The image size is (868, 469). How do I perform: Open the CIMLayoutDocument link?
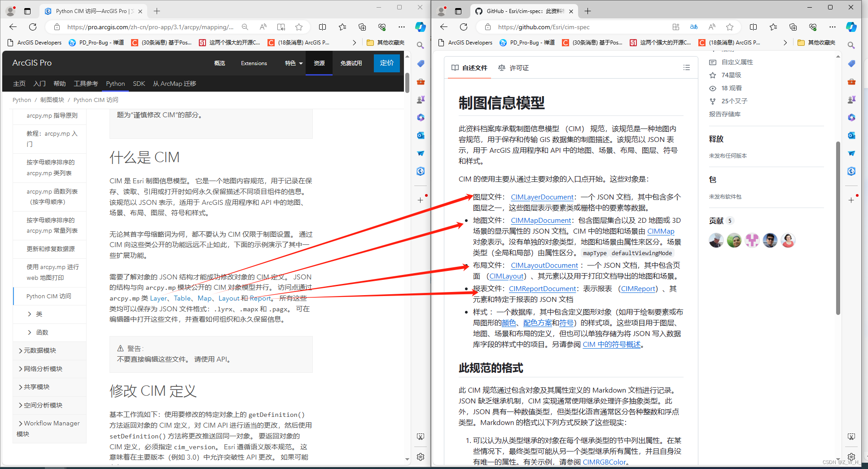click(544, 265)
